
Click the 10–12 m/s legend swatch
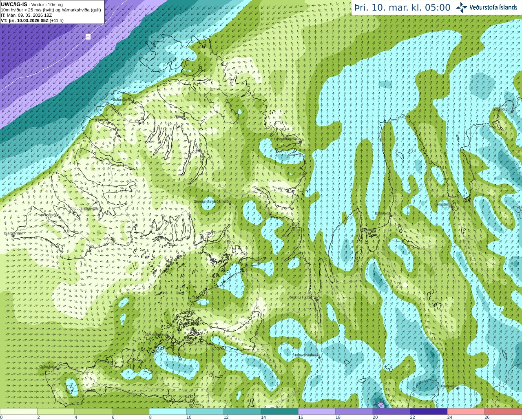coord(205,411)
